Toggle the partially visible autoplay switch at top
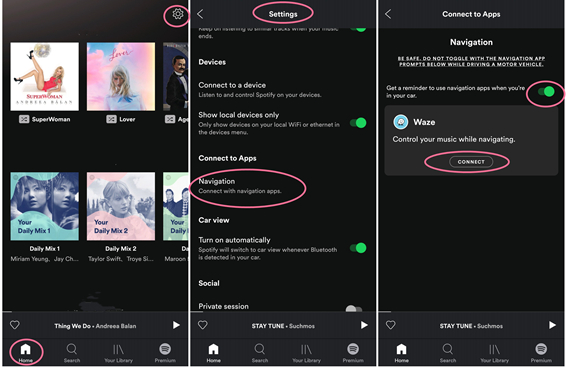Screen dimensions: 566x367 tap(358, 29)
